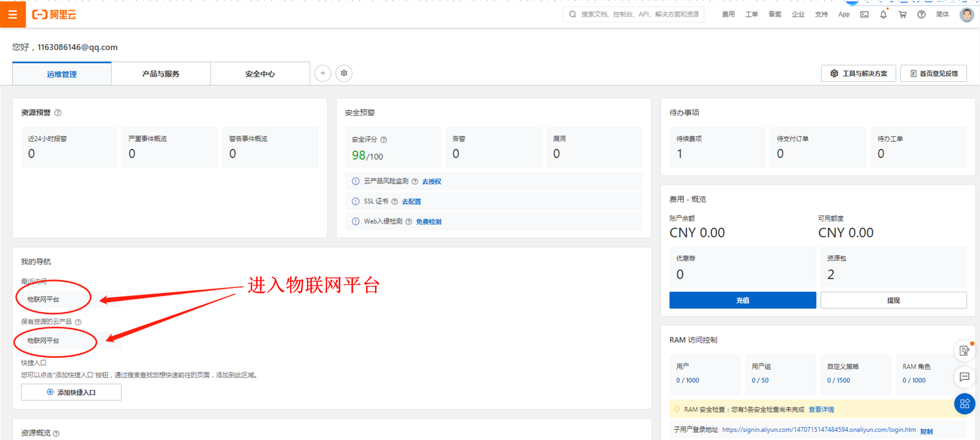The width and height of the screenshot is (980, 440).
Task: Click the blue 充值 button
Action: pyautogui.click(x=743, y=300)
